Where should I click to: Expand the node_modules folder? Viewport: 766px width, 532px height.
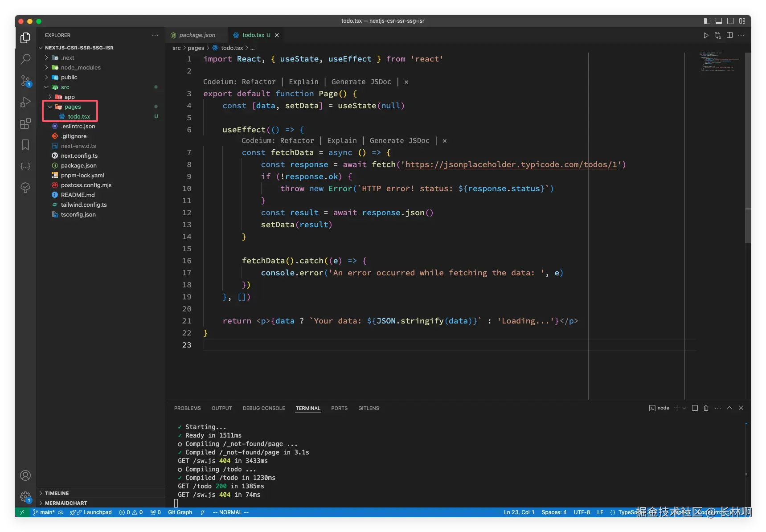click(x=81, y=68)
